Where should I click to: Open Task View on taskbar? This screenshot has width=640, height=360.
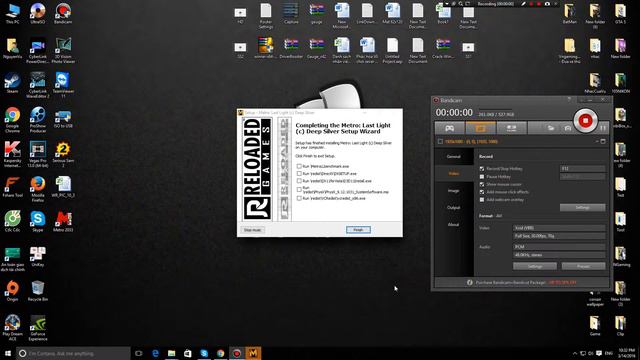[x=139, y=353]
